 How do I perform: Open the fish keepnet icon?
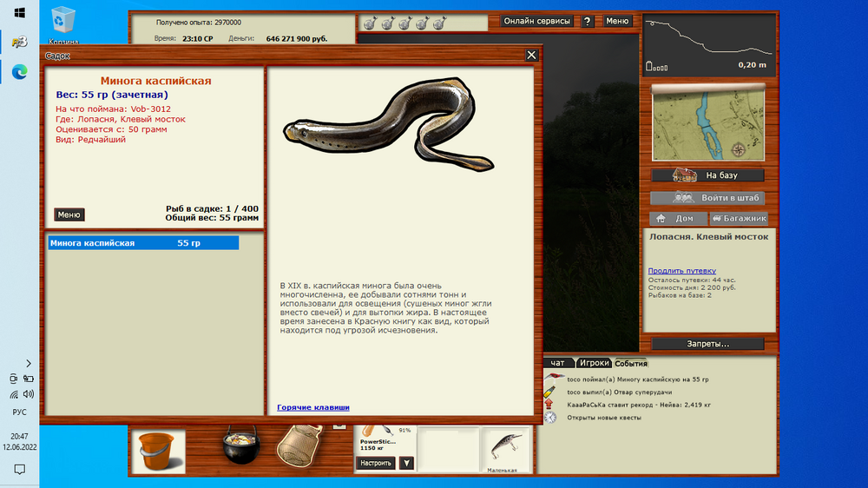(x=299, y=447)
